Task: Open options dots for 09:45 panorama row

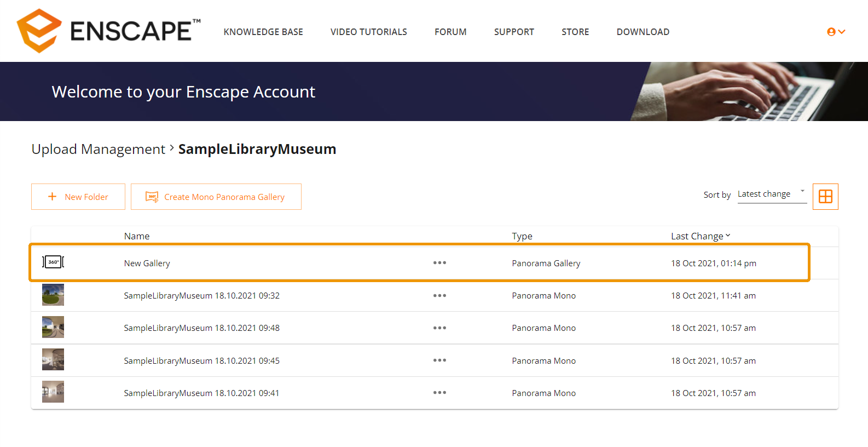Action: pyautogui.click(x=439, y=360)
